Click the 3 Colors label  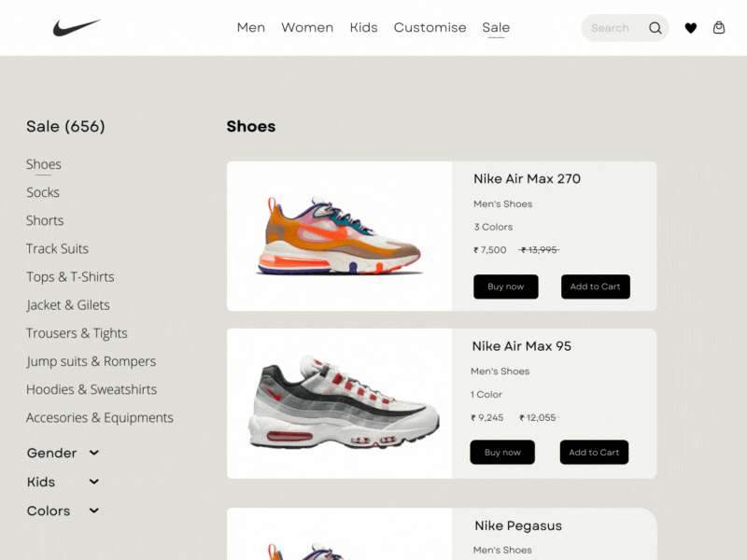(x=493, y=227)
